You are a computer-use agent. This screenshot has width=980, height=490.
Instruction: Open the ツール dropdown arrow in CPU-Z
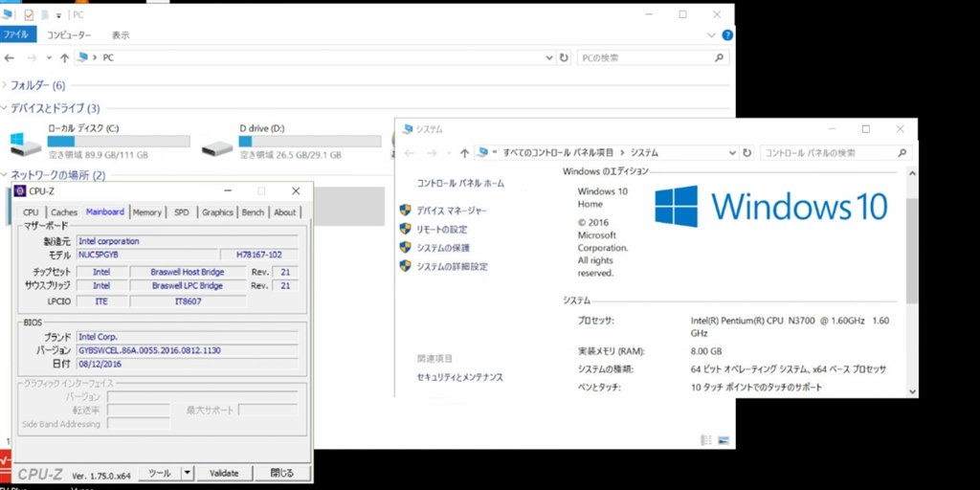[x=189, y=473]
